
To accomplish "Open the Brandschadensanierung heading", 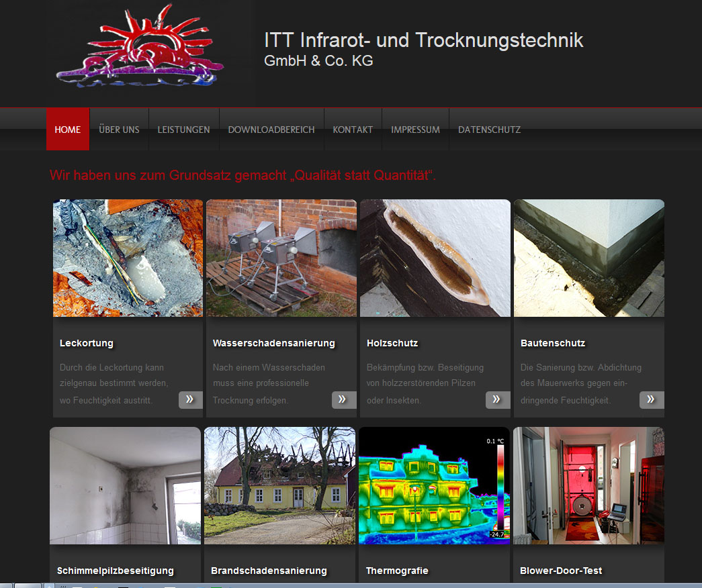I will tap(269, 571).
